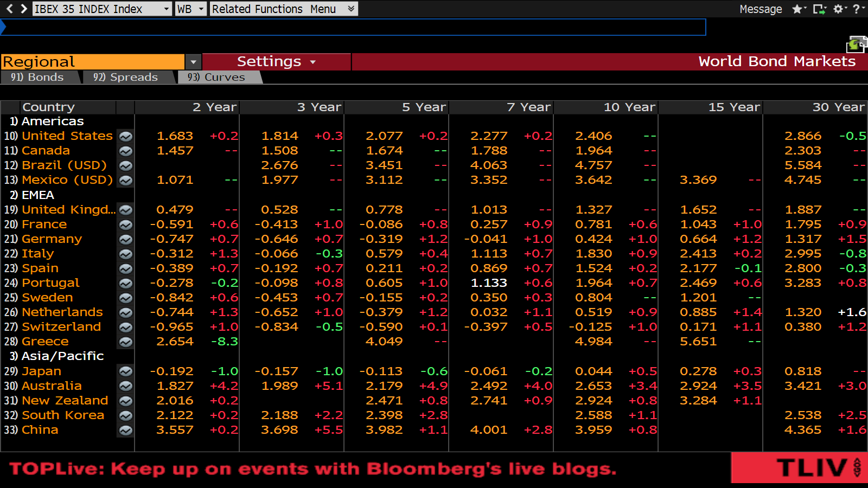Click the Switzerland country link
Image resolution: width=868 pixels, height=488 pixels.
(x=61, y=327)
